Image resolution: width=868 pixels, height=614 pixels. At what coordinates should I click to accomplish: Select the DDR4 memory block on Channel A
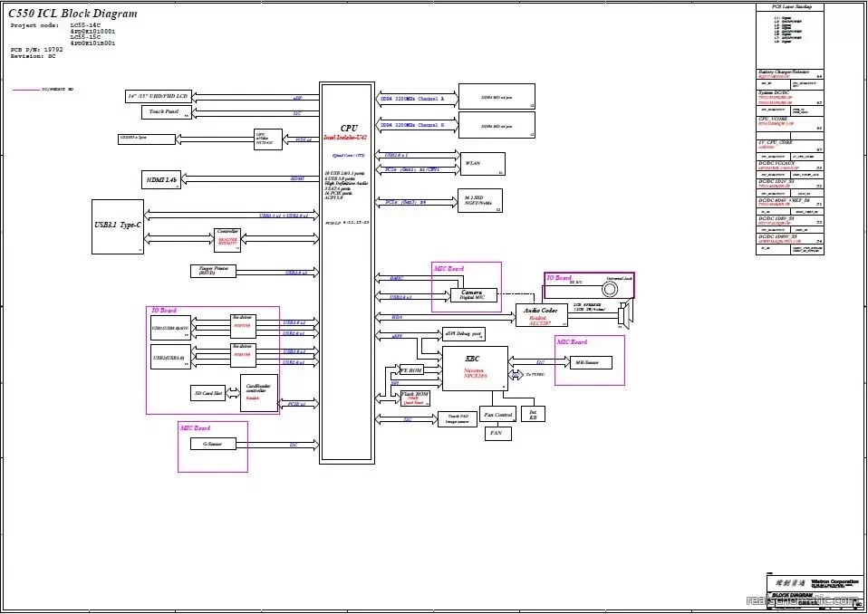[497, 97]
